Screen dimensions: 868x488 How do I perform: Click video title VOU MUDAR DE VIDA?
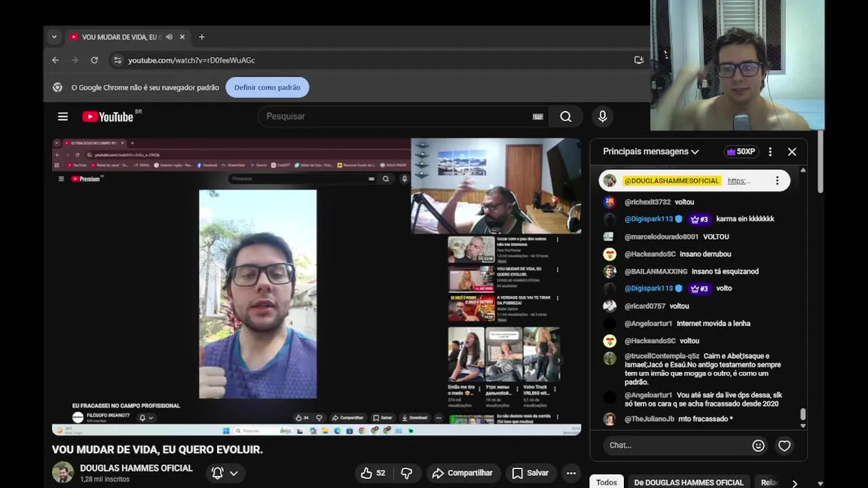[x=157, y=449]
